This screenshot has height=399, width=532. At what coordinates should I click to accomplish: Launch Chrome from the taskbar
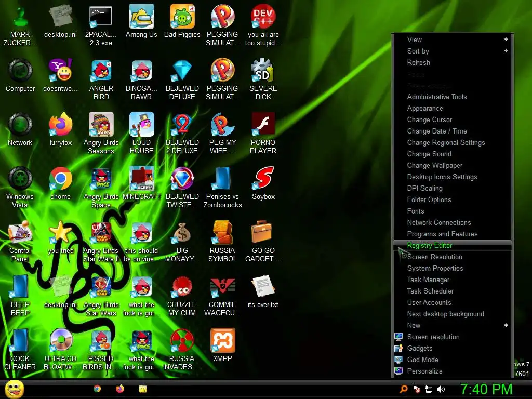(97, 389)
